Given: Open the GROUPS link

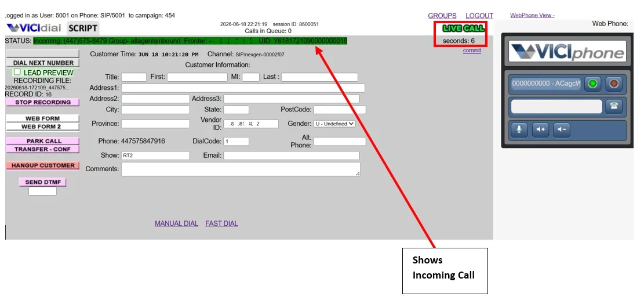Looking at the screenshot, I should click(442, 16).
